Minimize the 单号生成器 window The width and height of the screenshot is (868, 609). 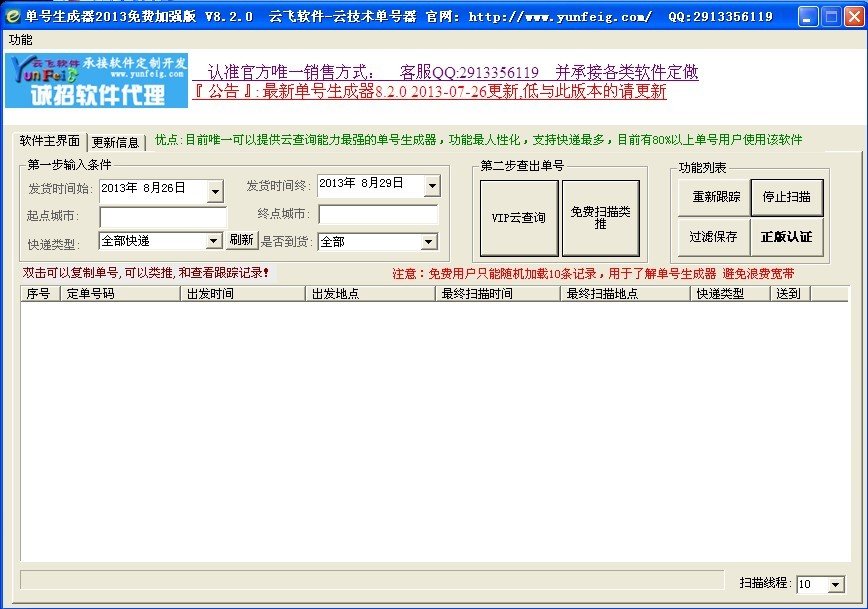[808, 17]
